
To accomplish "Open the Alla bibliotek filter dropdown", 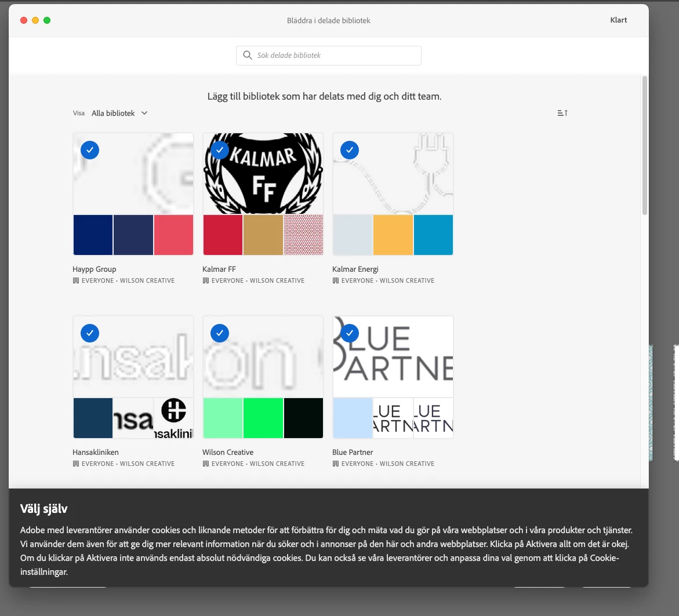I will pos(119,113).
